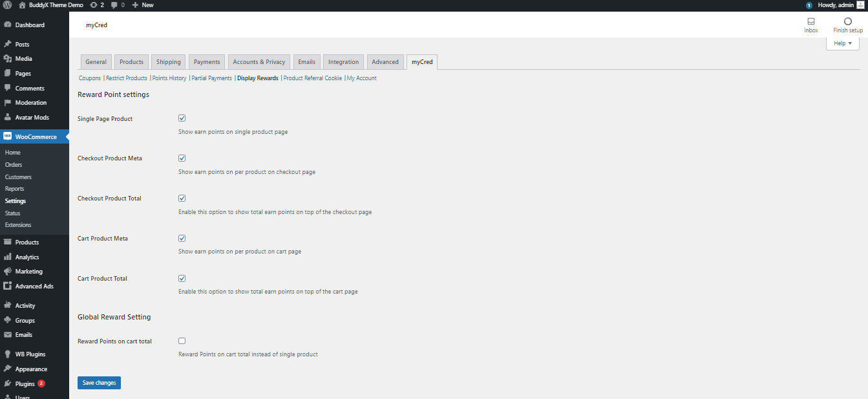Open the admin avatar icon

point(860,5)
